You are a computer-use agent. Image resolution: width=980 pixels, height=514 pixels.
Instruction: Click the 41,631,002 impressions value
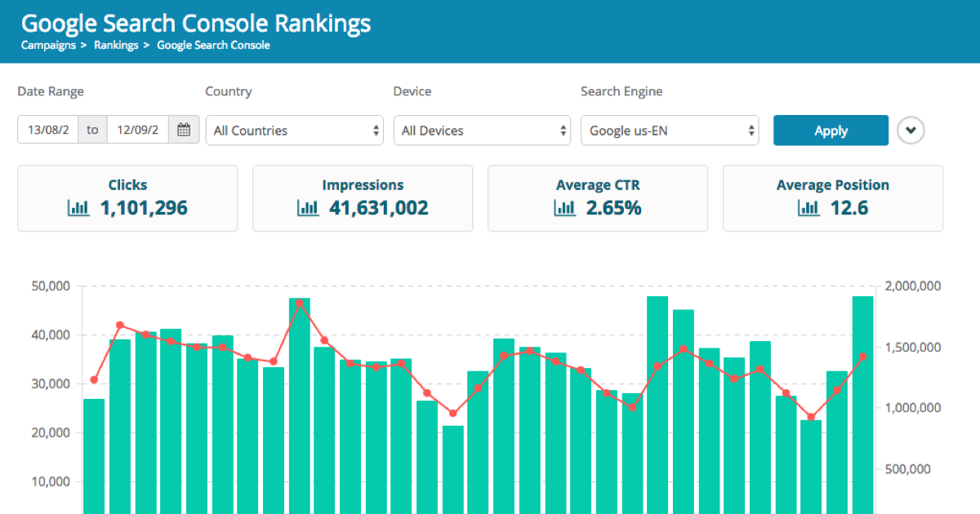tap(379, 208)
